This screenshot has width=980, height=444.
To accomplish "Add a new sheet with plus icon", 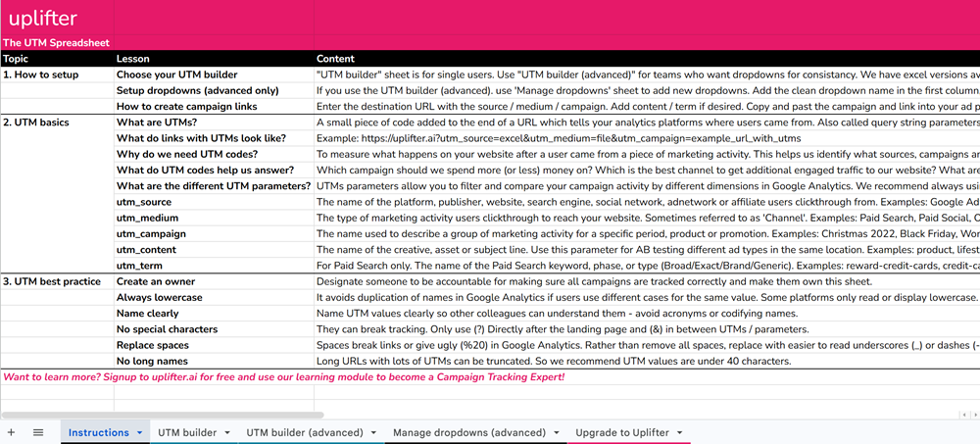I will pyautogui.click(x=11, y=432).
